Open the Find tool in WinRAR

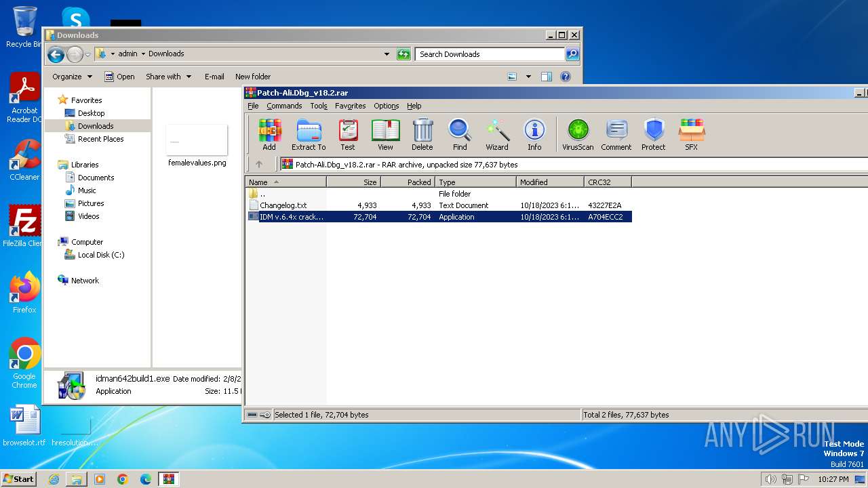click(460, 134)
